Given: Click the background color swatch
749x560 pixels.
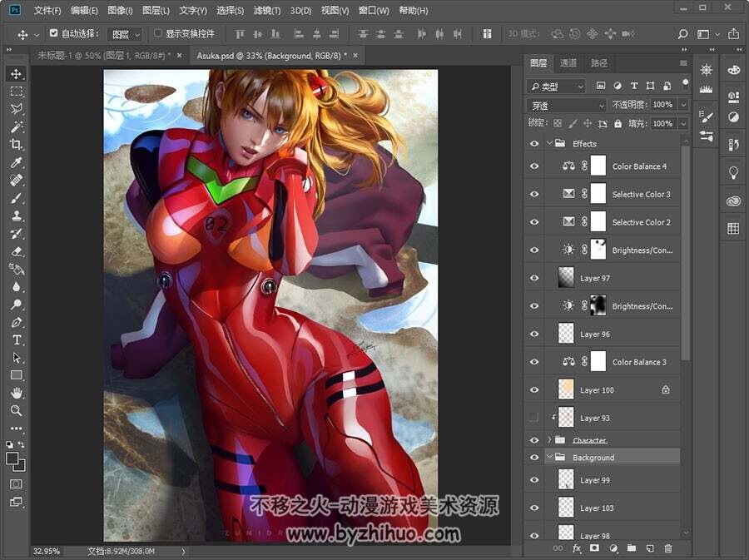Looking at the screenshot, I should [21, 467].
